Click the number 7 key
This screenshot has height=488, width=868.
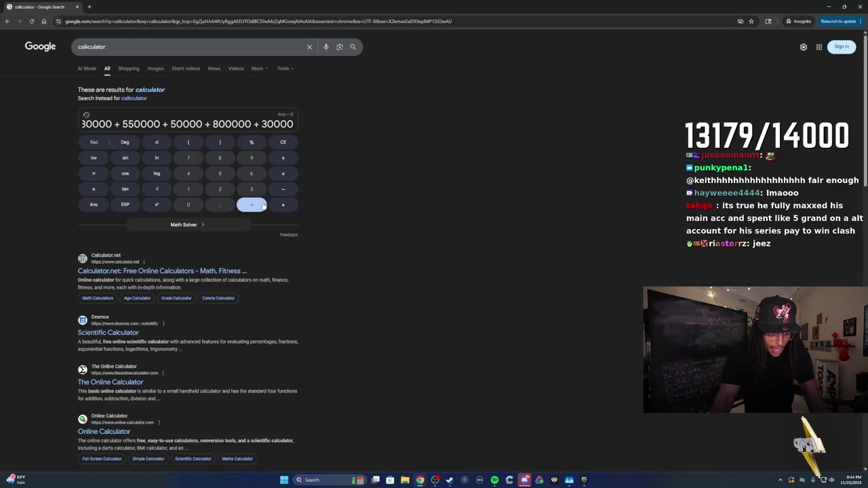pos(189,158)
